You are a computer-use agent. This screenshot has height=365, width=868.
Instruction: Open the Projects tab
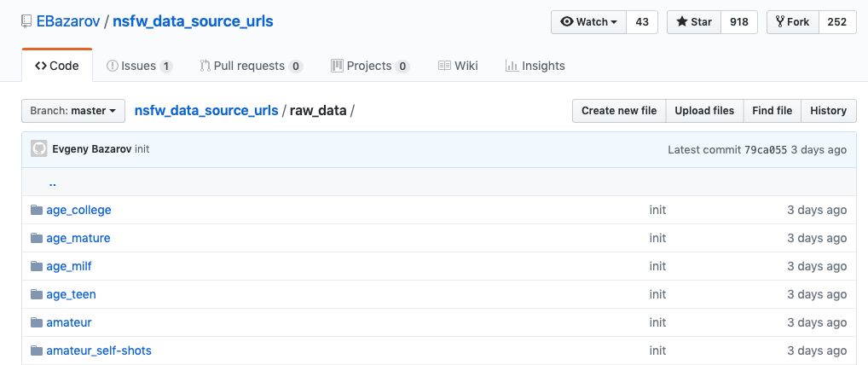tap(369, 66)
